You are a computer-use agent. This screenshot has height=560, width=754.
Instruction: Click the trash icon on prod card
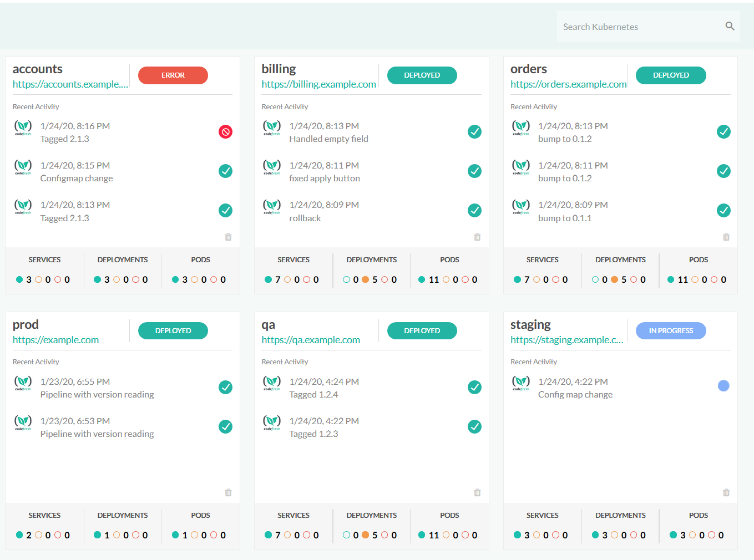coord(228,492)
